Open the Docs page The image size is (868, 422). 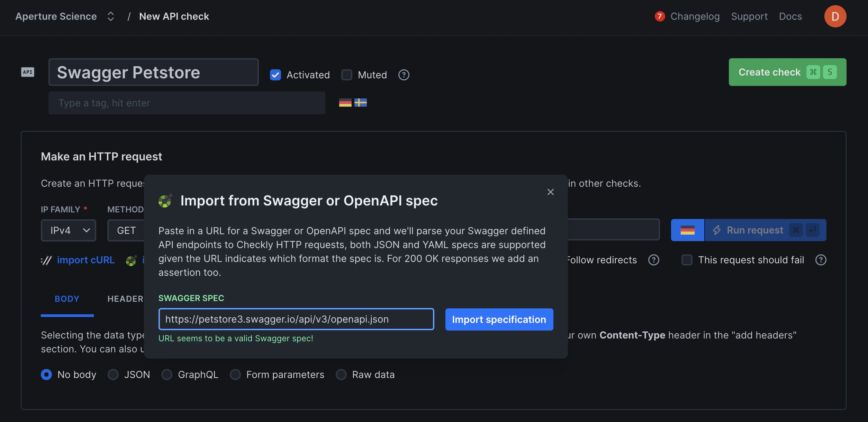click(x=790, y=16)
